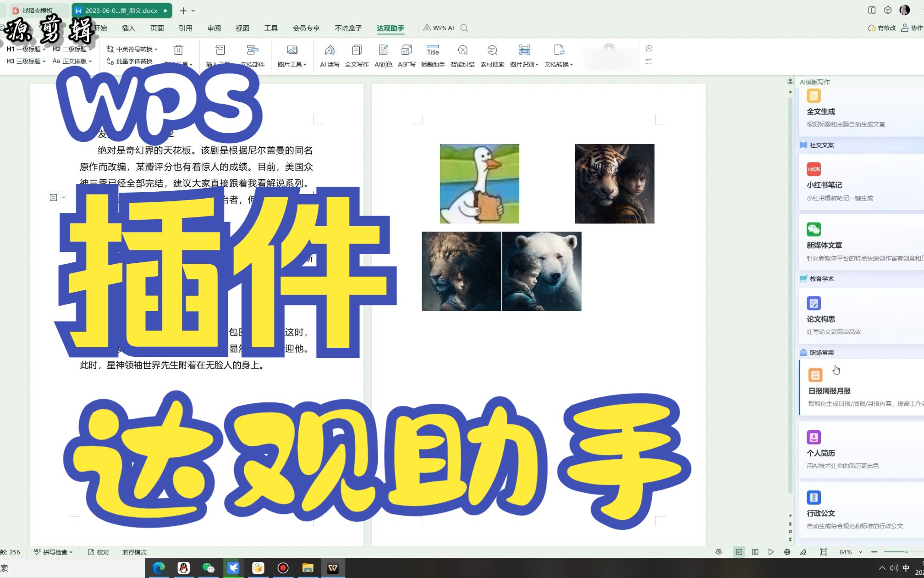Open the 个人简历 template card

(x=862, y=450)
